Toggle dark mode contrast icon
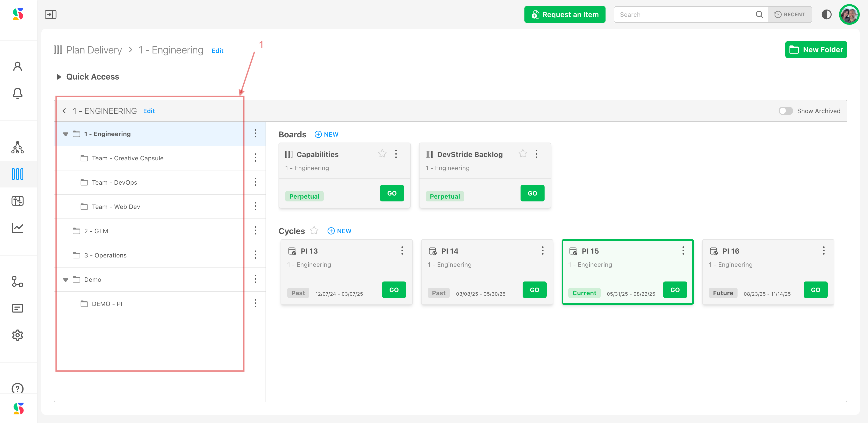Viewport: 868px width, 423px height. [x=826, y=14]
